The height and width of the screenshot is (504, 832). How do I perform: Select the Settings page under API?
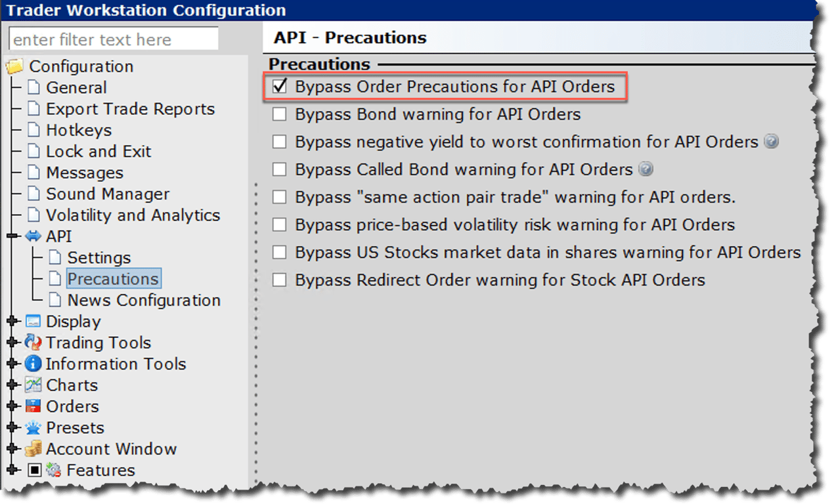99,257
